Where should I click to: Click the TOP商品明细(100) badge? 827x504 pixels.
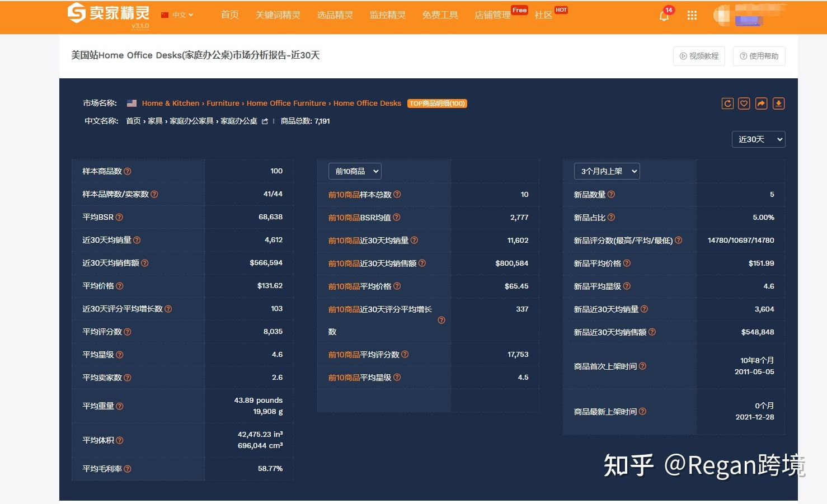click(x=438, y=103)
